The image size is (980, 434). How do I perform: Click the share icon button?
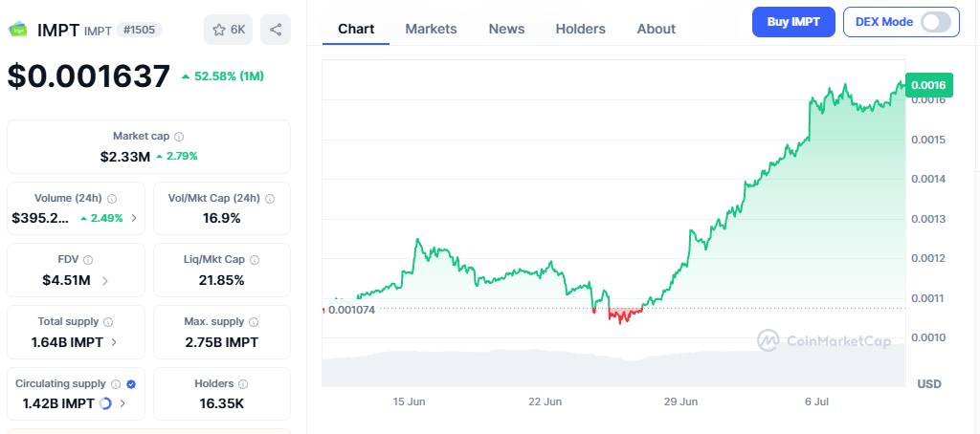(276, 30)
